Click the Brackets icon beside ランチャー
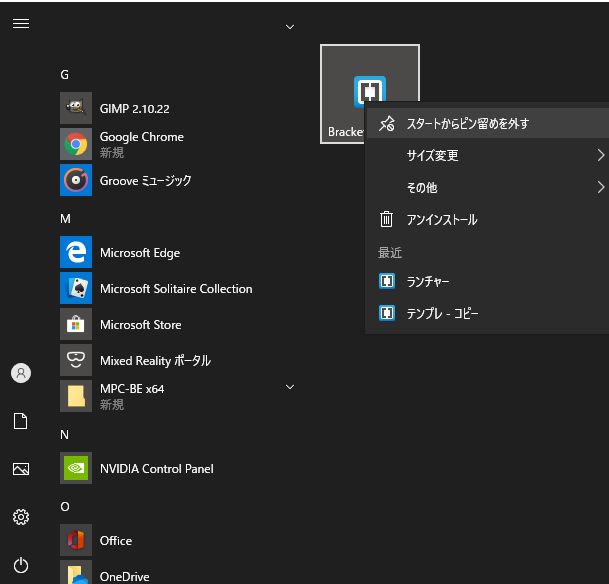The height and width of the screenshot is (584, 609). click(387, 281)
